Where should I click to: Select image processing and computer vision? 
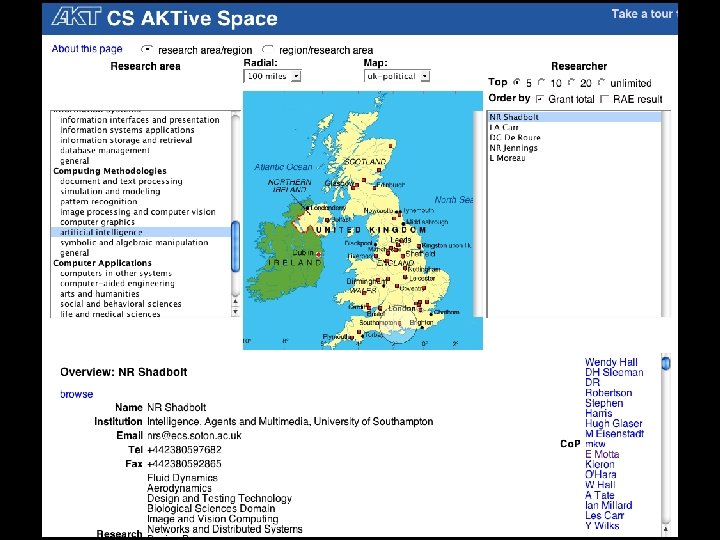(138, 212)
